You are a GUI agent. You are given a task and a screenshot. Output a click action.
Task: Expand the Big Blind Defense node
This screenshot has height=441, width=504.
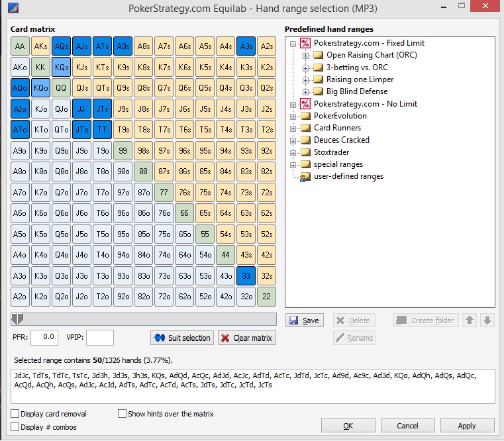pyautogui.click(x=305, y=92)
